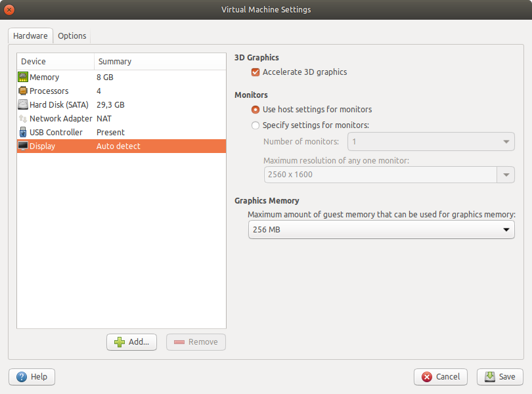Screen dimensions: 532x394
Task: Select the Hard Disk (SATA) icon
Action: click(x=22, y=104)
